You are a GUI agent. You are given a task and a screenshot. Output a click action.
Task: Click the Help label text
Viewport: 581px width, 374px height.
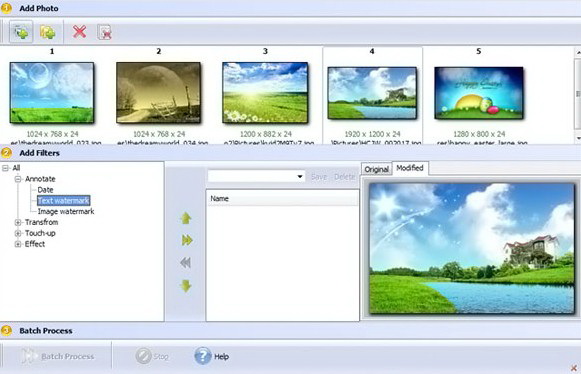coord(221,357)
